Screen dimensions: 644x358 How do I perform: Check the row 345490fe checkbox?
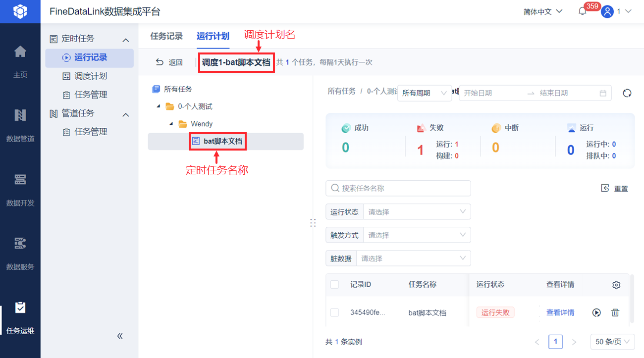(334, 312)
